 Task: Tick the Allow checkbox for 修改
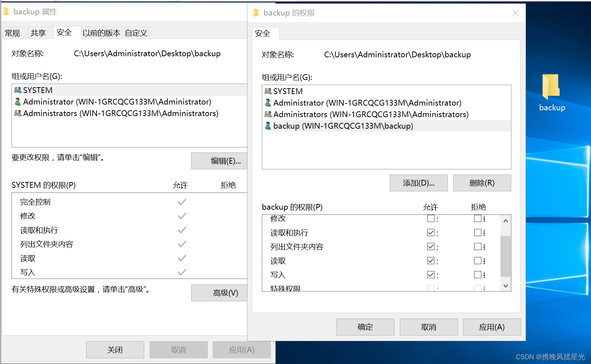coord(431,218)
